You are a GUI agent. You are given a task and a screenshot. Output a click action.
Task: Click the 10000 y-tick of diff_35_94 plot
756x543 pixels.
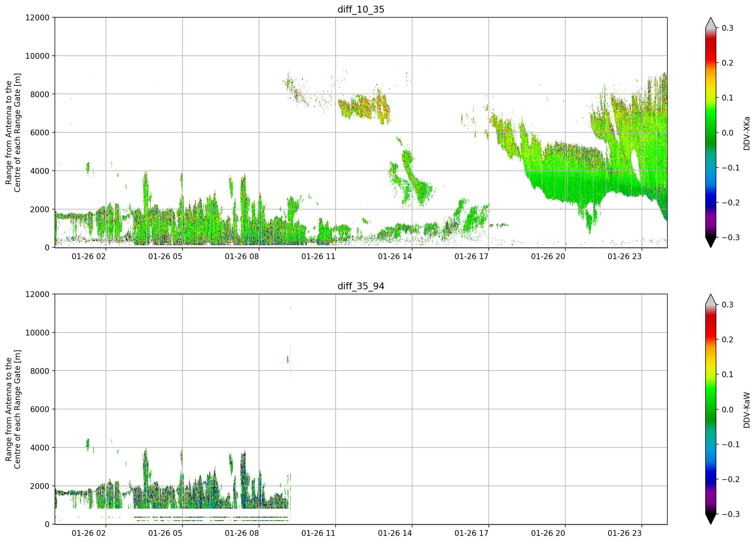point(37,332)
